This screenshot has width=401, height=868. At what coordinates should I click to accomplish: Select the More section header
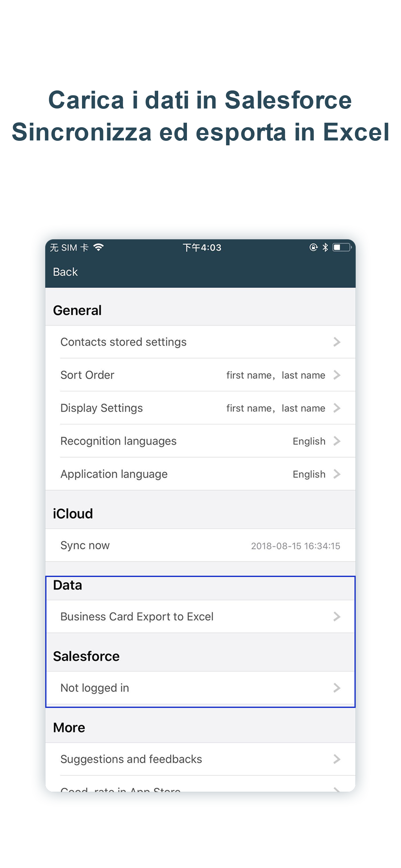(69, 728)
